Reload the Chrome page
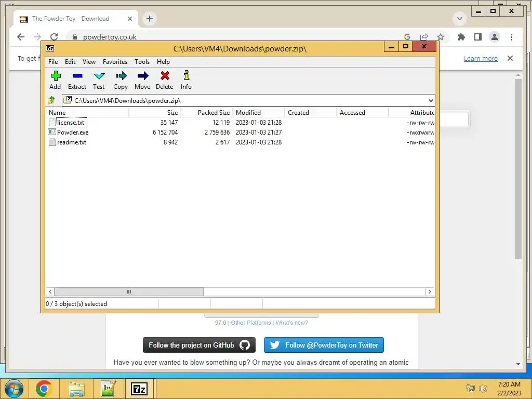This screenshot has width=532, height=399. tap(54, 37)
